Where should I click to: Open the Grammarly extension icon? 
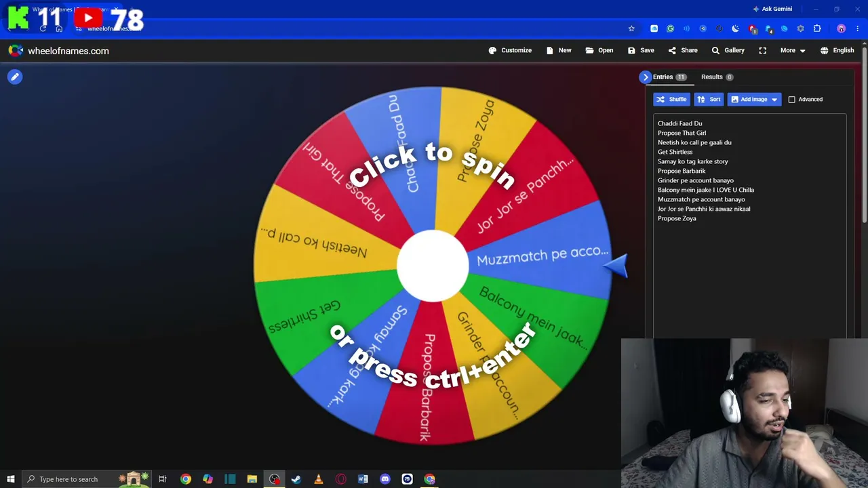pyautogui.click(x=670, y=28)
